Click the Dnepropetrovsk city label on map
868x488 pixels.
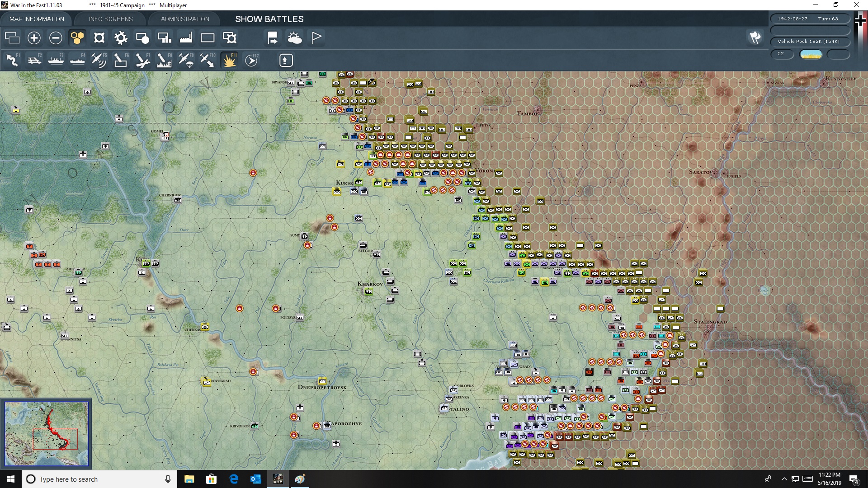click(322, 387)
